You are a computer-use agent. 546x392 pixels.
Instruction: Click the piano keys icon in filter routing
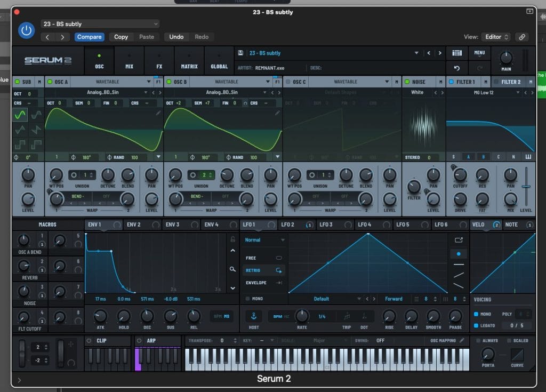pyautogui.click(x=528, y=157)
